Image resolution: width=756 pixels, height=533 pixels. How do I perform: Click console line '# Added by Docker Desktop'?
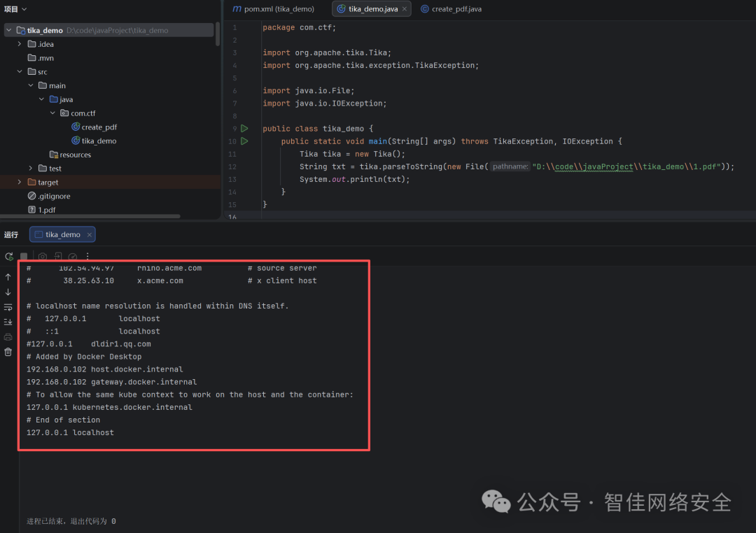(x=84, y=357)
